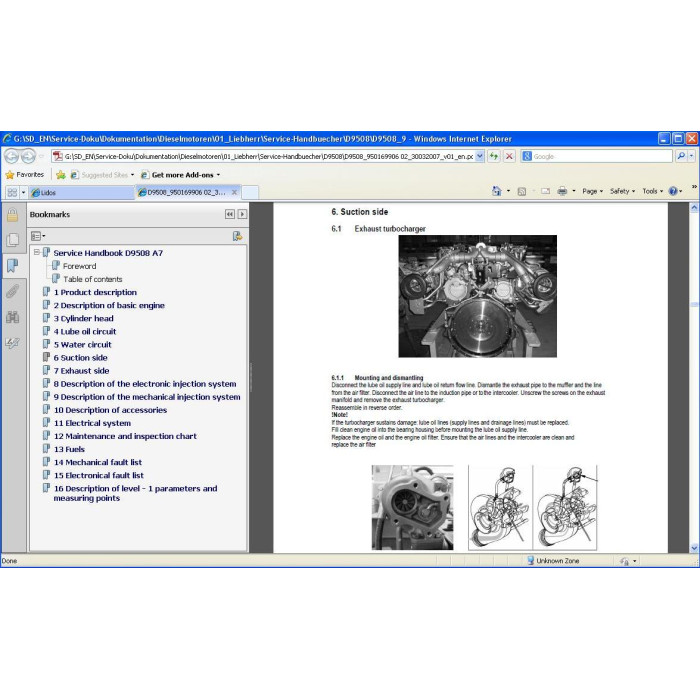
Task: Click Add to Favorites Bar icon
Action: [x=61, y=175]
